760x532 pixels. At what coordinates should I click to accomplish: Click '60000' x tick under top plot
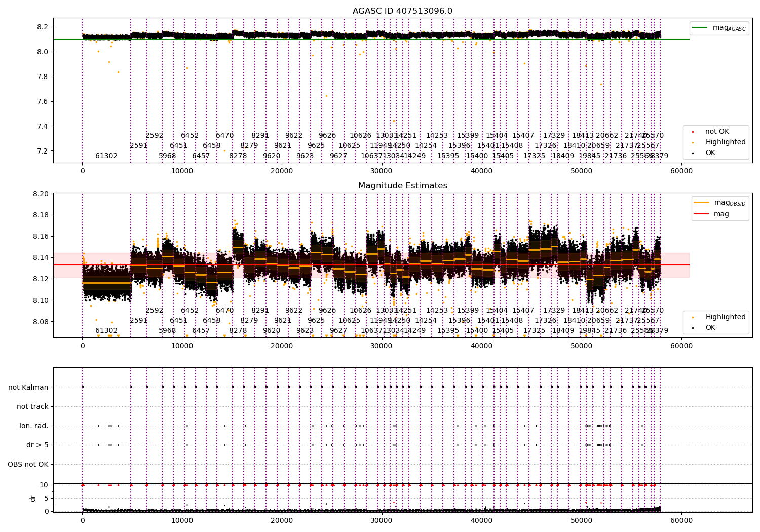tap(681, 171)
